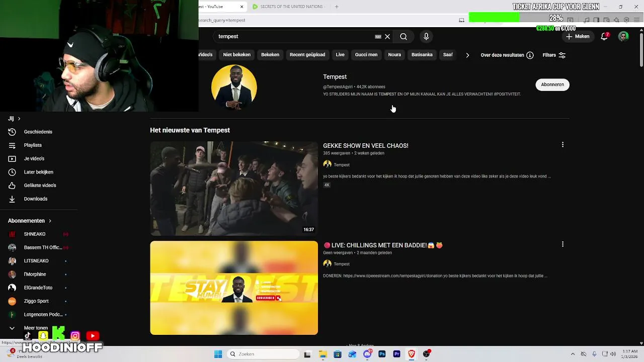
Task: Open OBS Studio from the taskbar
Action: [x=427, y=354]
